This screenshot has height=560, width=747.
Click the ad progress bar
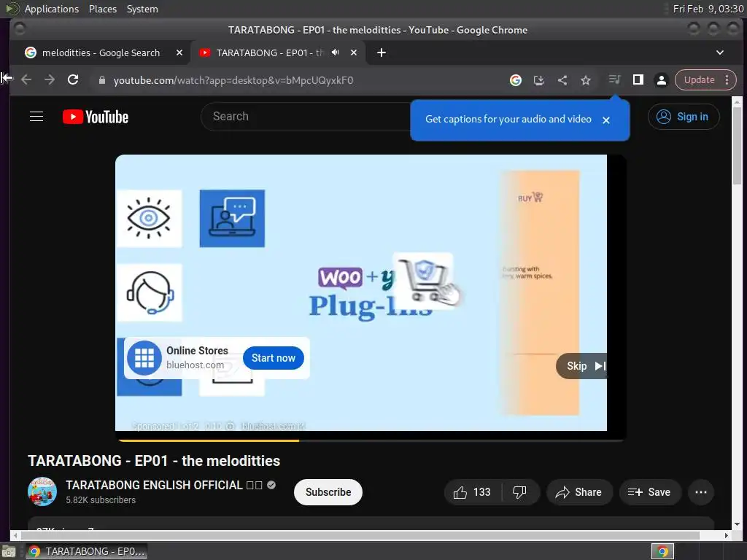371,440
